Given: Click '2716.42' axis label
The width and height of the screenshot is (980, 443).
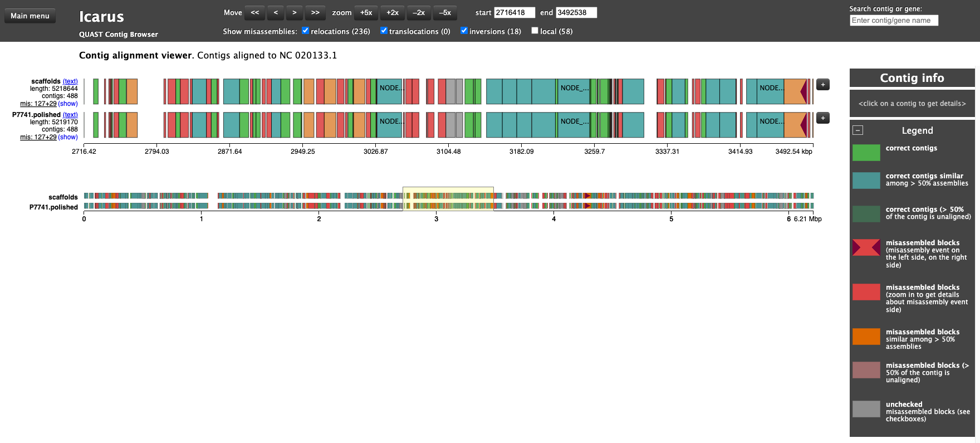Looking at the screenshot, I should point(84,152).
